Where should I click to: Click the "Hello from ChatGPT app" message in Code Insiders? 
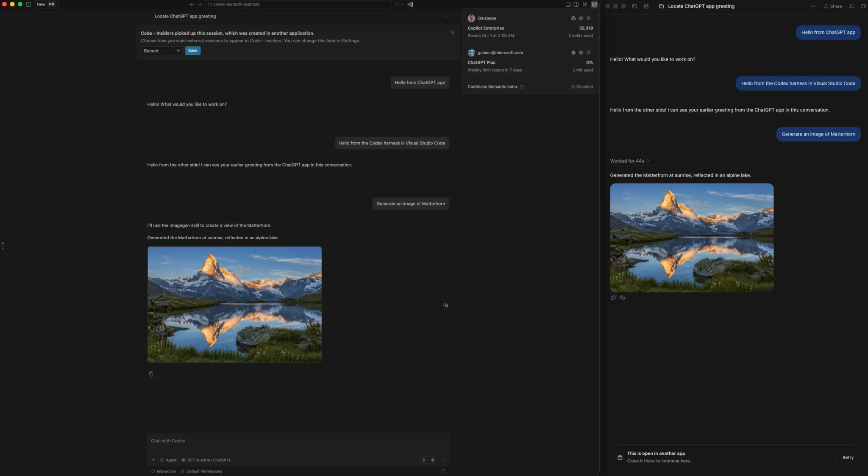click(420, 83)
